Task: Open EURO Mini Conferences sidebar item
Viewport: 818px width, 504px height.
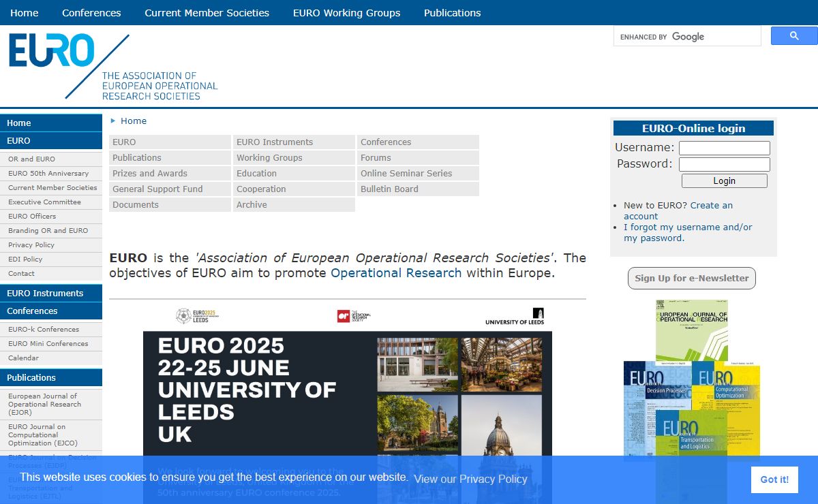Action: pyautogui.click(x=51, y=343)
